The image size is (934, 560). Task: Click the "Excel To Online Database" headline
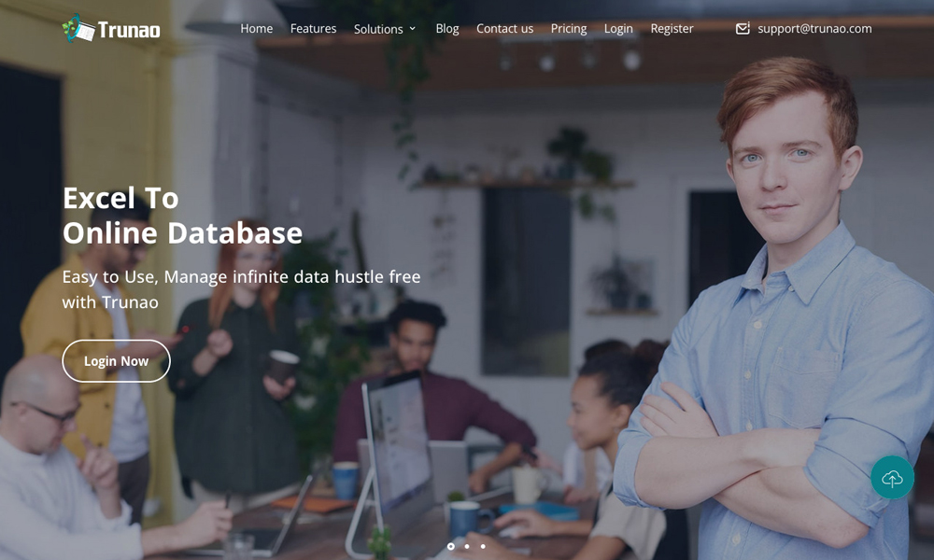[x=182, y=216]
